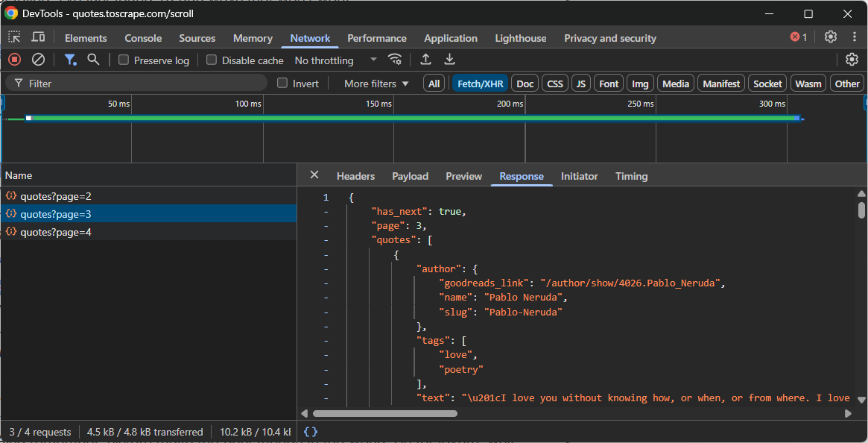Filter requests by CSS type
This screenshot has height=443, width=868.
pyautogui.click(x=554, y=84)
